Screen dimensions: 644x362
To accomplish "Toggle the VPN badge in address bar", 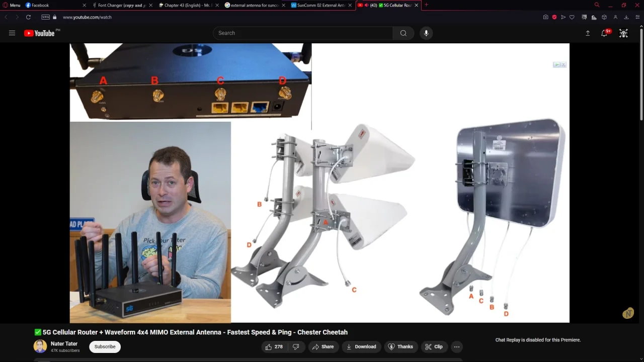I will (x=46, y=17).
